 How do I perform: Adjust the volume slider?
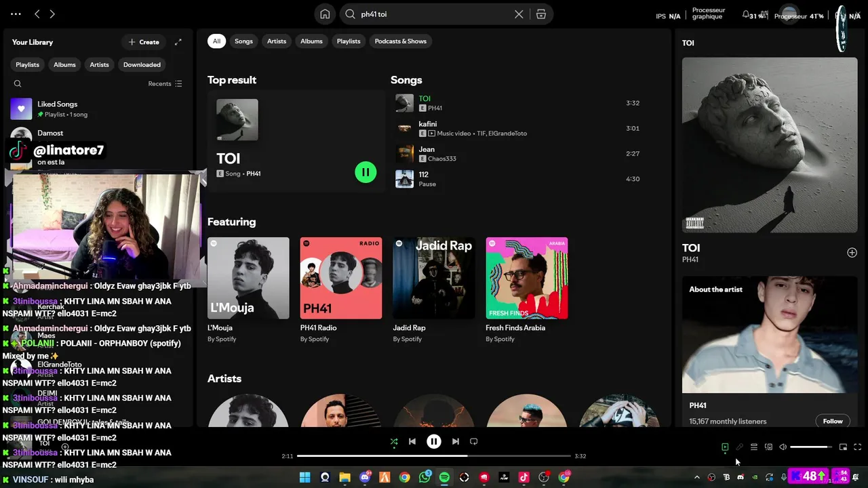pos(811,447)
